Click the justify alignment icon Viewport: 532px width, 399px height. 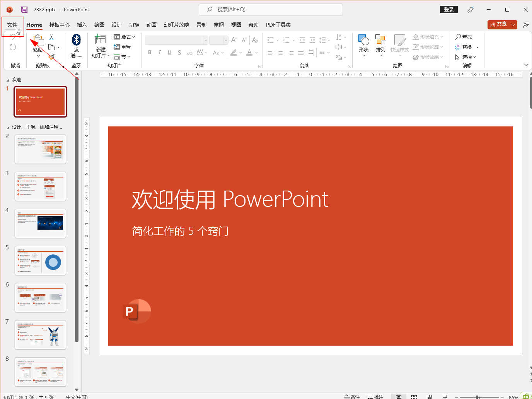[x=301, y=53]
